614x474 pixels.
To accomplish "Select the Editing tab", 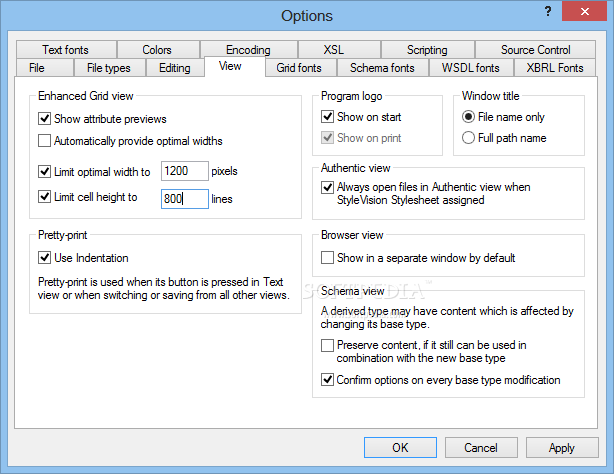I will pos(175,68).
